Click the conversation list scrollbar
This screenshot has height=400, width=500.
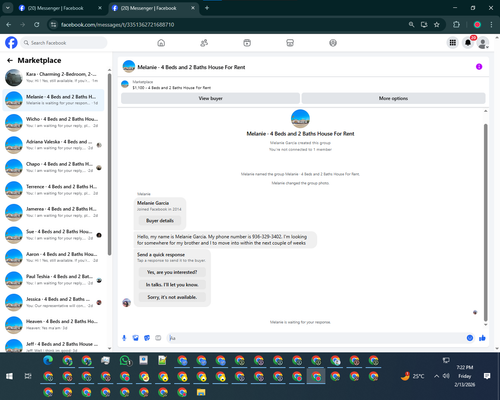tap(109, 164)
